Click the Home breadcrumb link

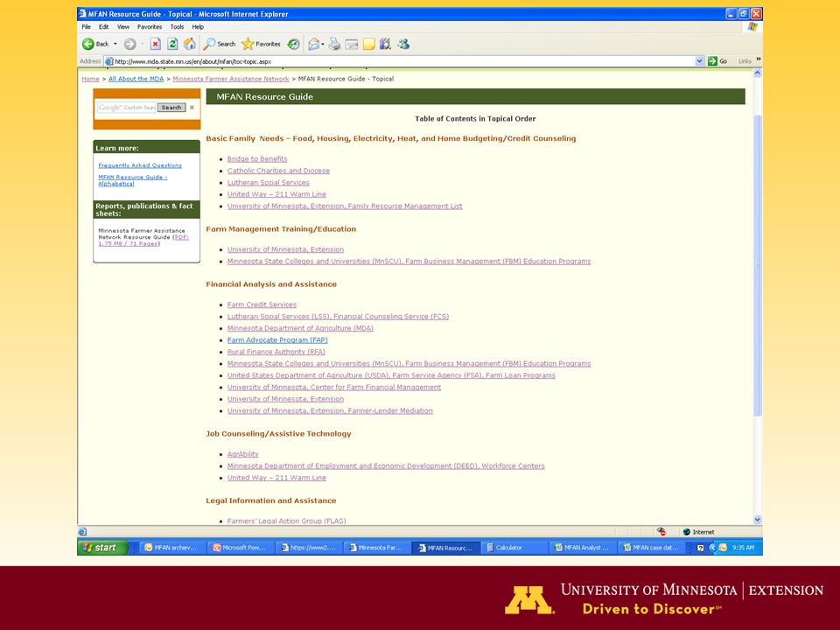[x=90, y=79]
